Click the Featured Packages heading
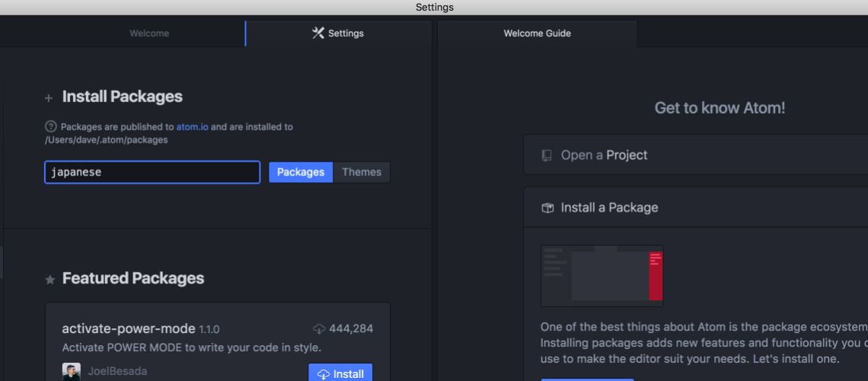This screenshot has width=868, height=381. point(133,278)
